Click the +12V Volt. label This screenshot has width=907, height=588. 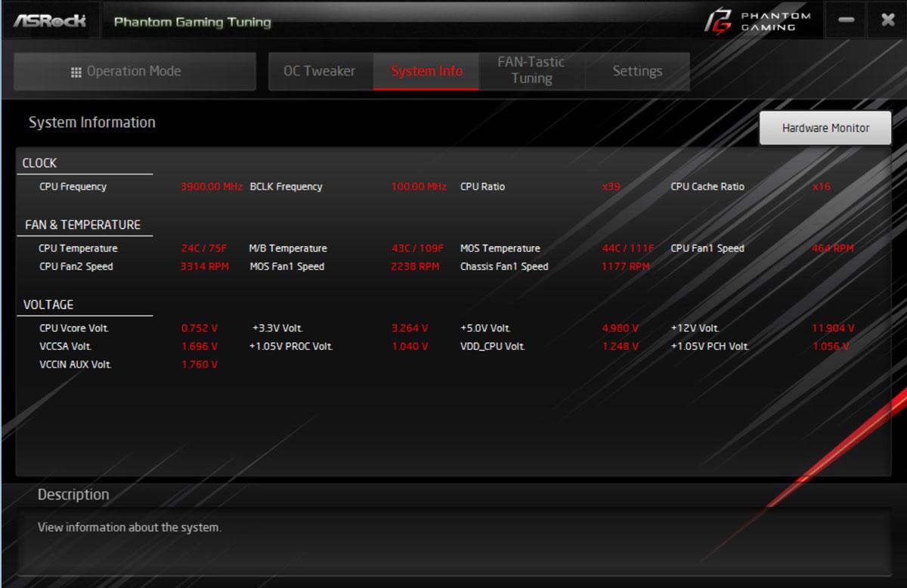[x=695, y=329]
